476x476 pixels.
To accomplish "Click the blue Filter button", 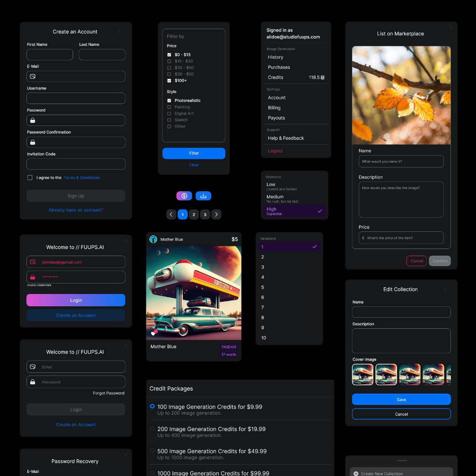I will (194, 153).
